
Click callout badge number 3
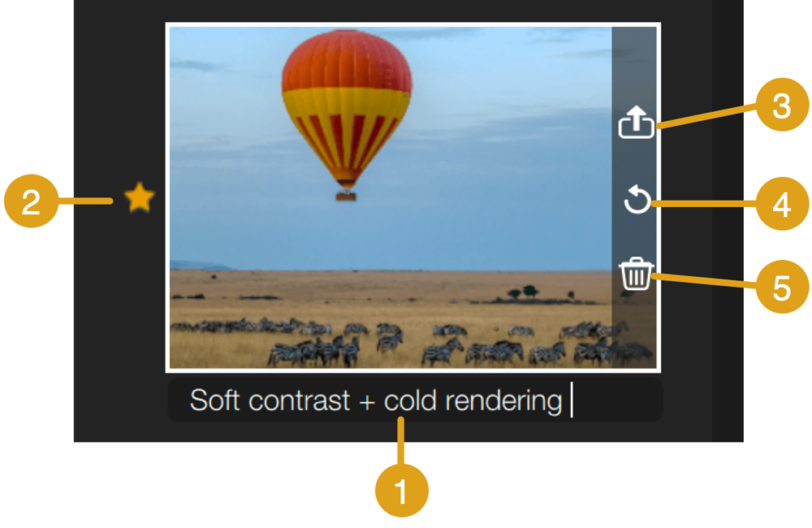tap(782, 105)
